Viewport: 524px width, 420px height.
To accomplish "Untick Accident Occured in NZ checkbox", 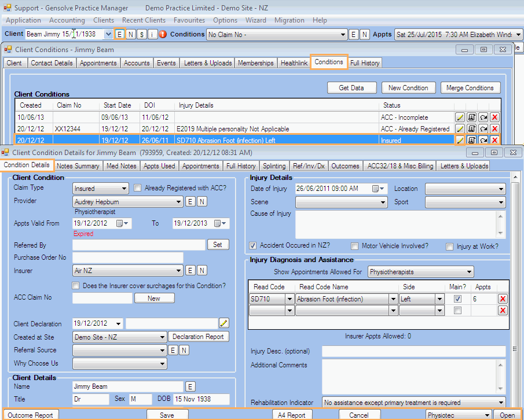I will tap(253, 246).
